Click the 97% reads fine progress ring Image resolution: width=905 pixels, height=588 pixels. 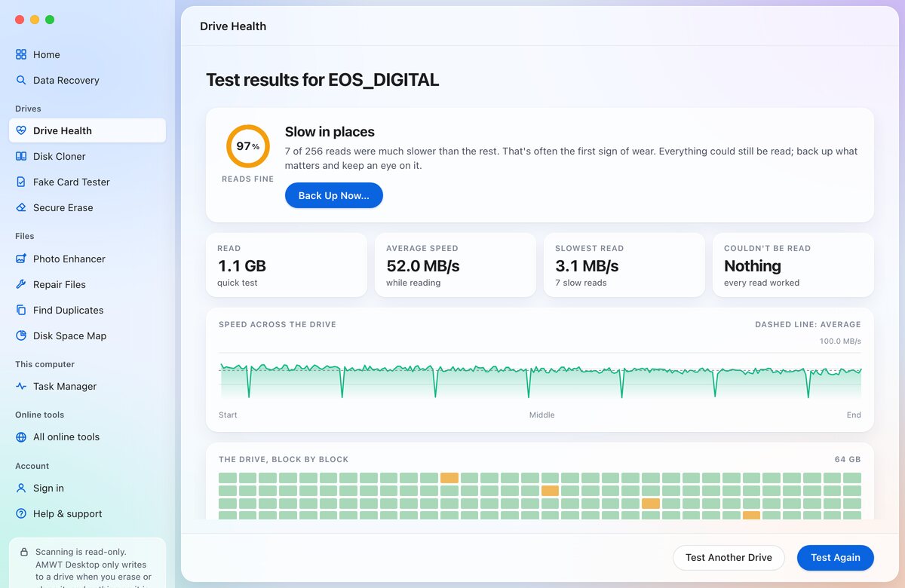point(248,146)
